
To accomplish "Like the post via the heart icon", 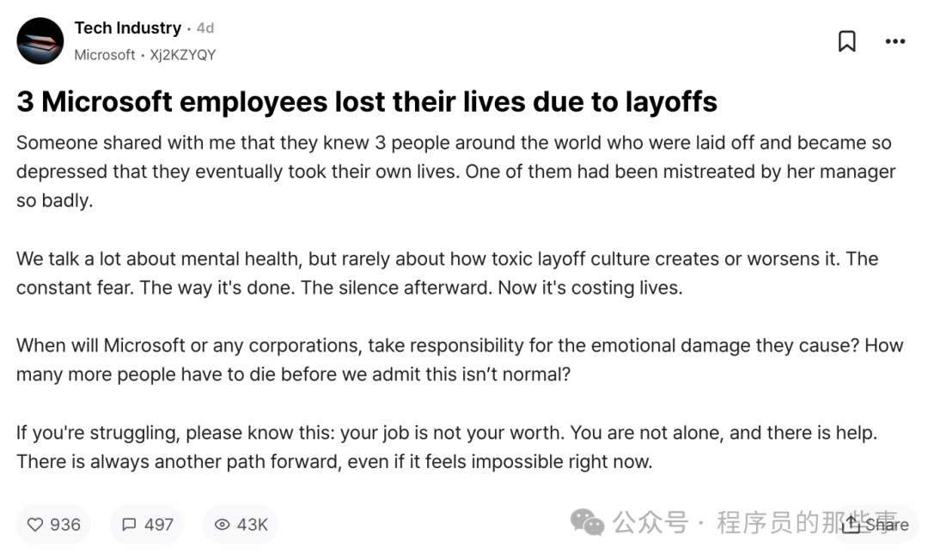I will tap(35, 525).
